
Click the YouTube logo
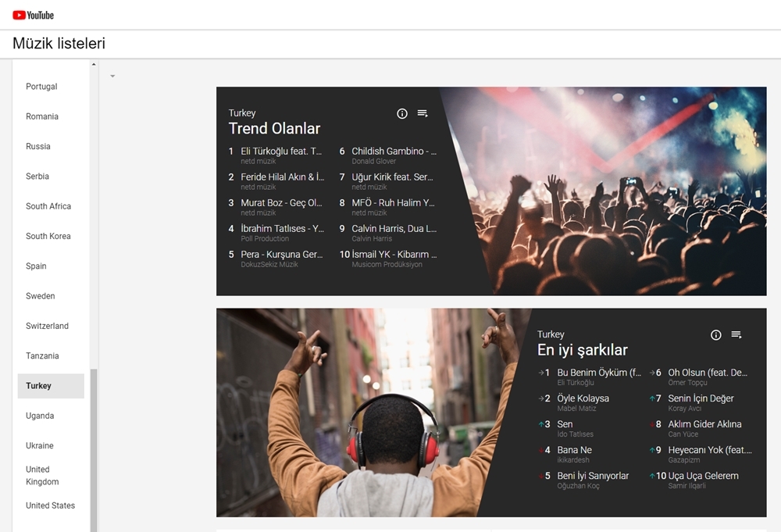coord(33,15)
